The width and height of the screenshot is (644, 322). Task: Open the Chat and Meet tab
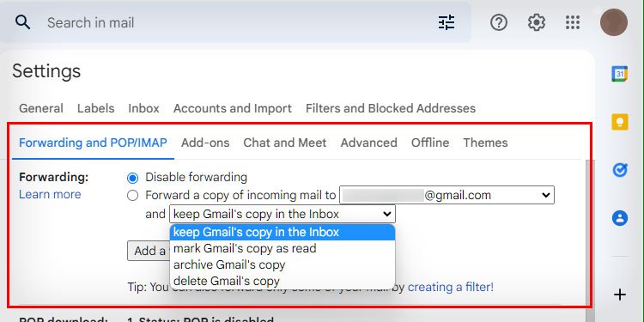coord(285,143)
